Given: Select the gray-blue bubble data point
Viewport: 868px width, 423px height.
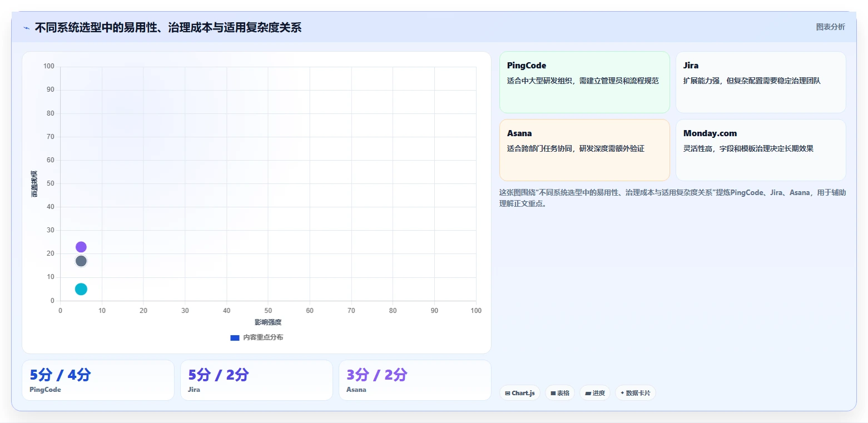Looking at the screenshot, I should 81,261.
